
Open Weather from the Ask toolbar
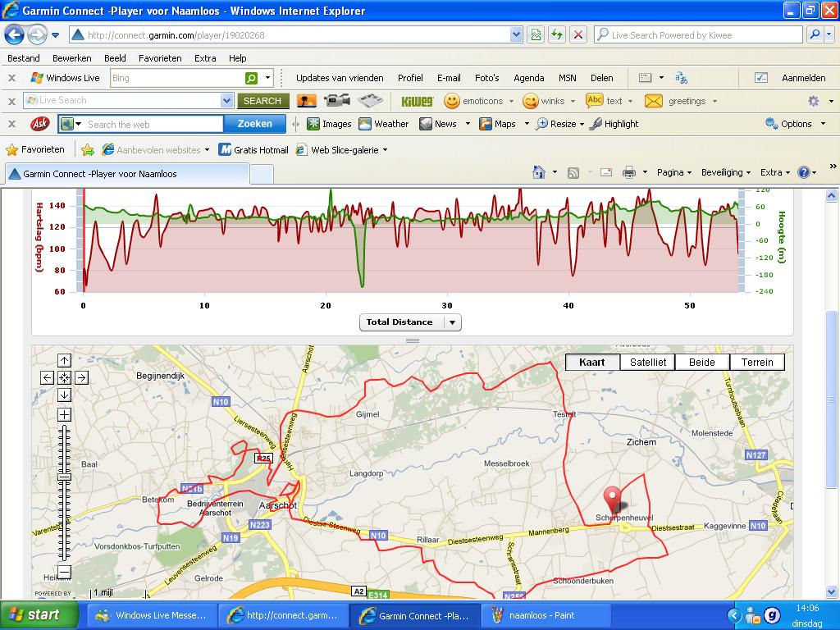384,125
